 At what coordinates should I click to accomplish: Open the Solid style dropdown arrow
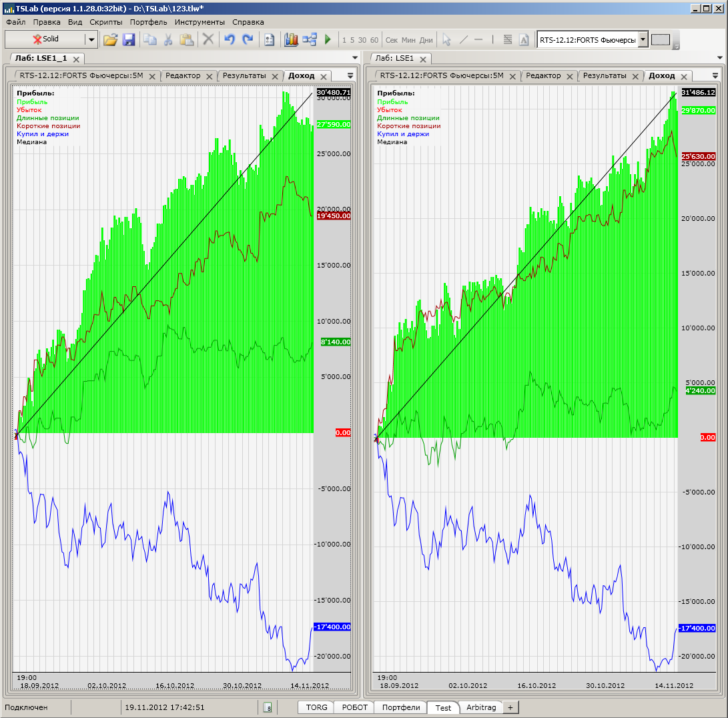pyautogui.click(x=91, y=39)
